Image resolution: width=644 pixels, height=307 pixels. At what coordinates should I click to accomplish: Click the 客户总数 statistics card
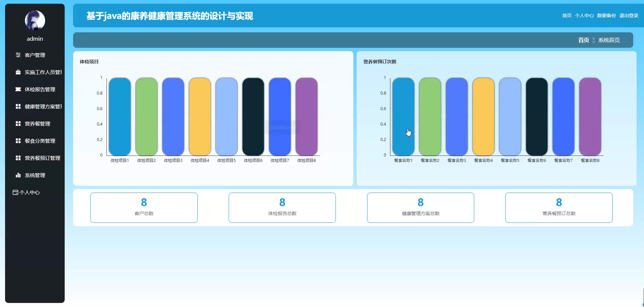[x=144, y=207]
